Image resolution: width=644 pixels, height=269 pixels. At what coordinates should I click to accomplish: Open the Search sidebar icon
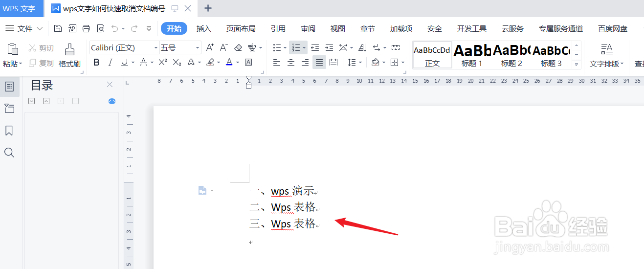click(9, 153)
